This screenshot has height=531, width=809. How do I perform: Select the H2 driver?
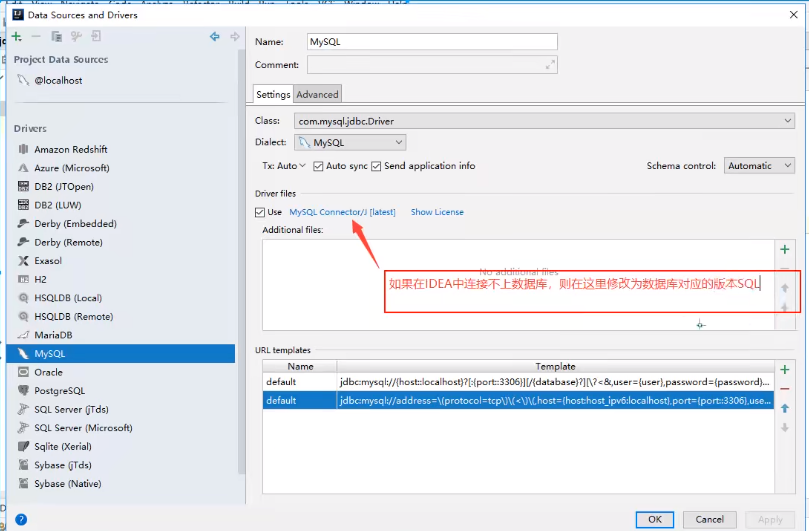tap(121, 279)
